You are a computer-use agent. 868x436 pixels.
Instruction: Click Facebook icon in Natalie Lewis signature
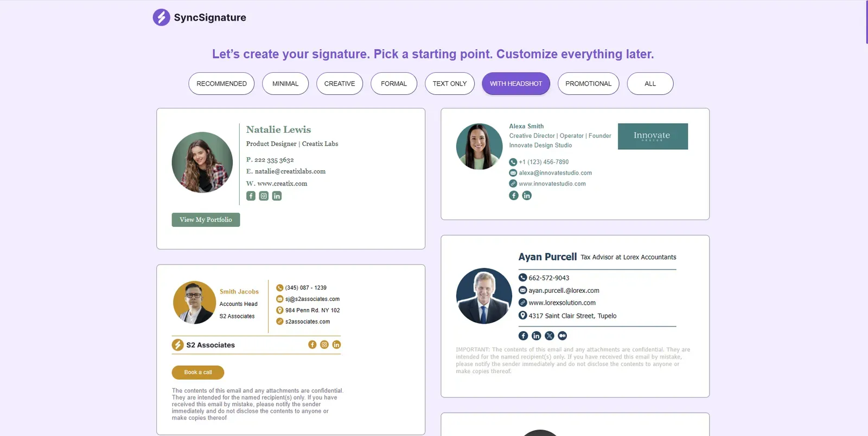click(251, 196)
